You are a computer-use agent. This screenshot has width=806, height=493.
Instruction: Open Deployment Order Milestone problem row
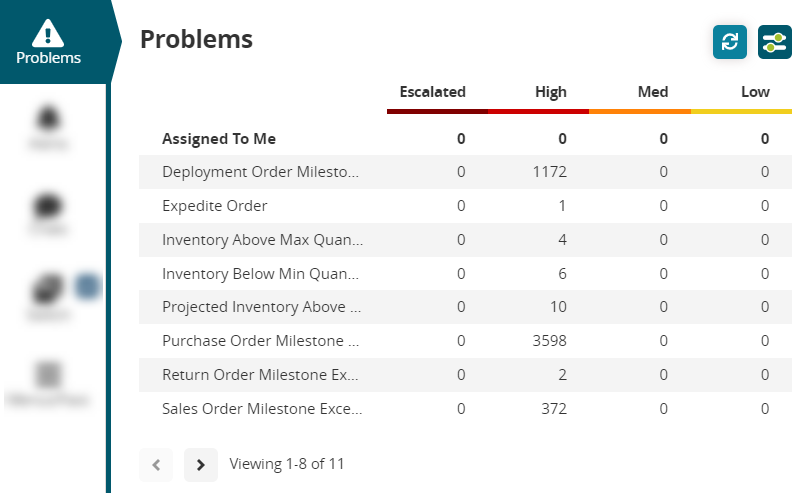260,172
